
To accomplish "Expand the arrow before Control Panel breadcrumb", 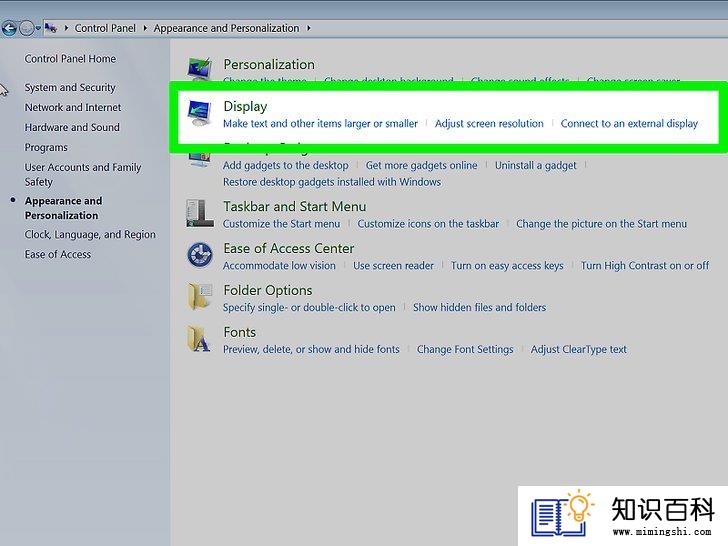I will point(66,28).
